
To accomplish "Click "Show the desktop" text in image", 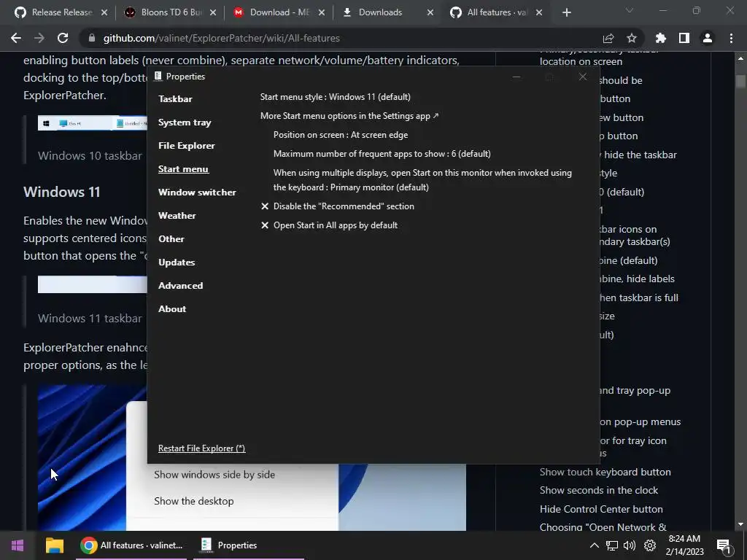I will coord(194,501).
